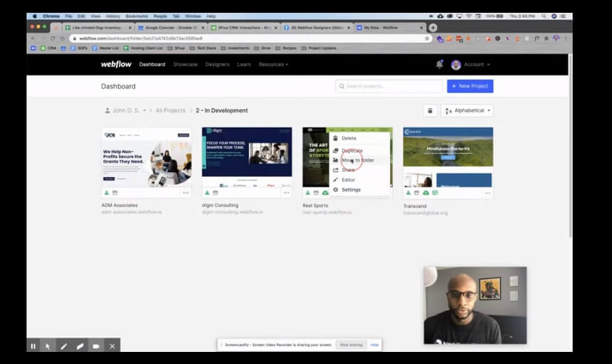Open the notifications bell in Webflow header

pos(440,64)
